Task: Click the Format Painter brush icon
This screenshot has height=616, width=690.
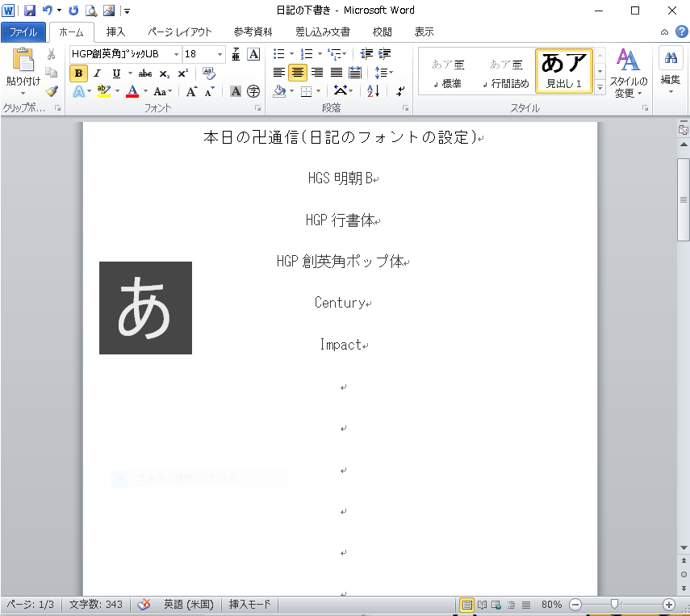Action: click(x=52, y=91)
